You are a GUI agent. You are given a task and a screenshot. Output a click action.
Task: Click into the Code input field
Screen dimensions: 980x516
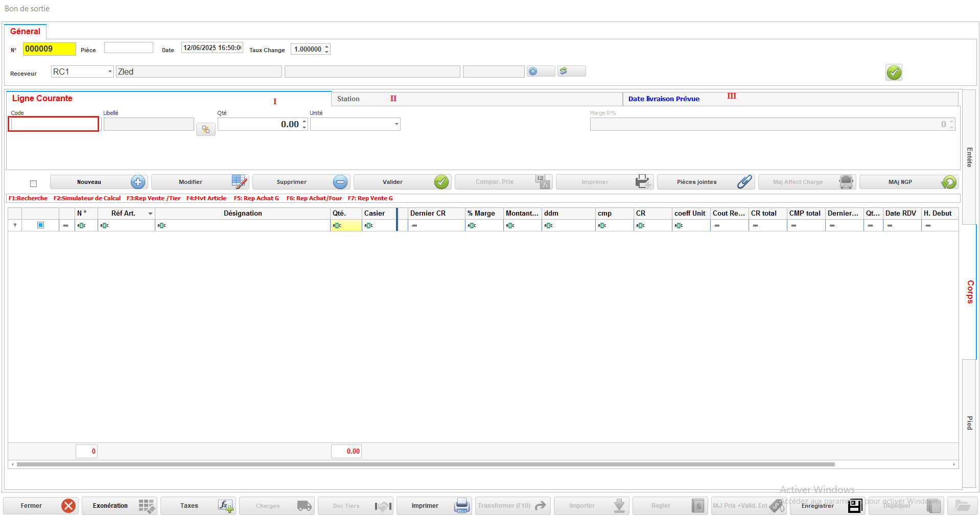(x=54, y=124)
